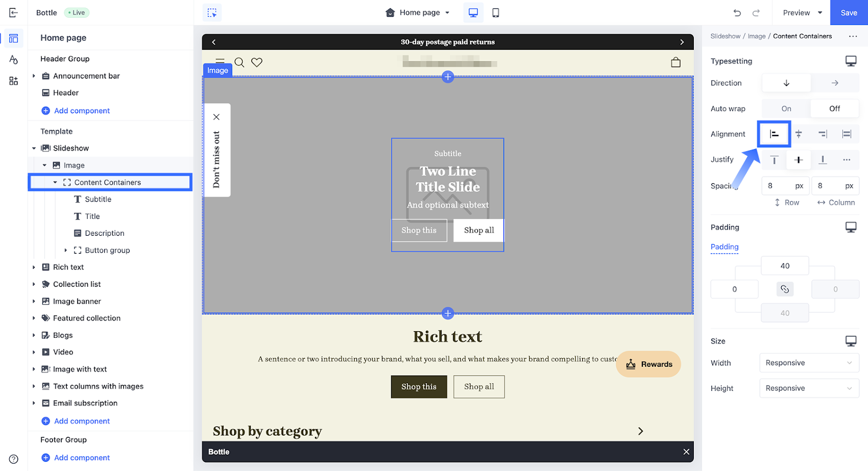868x471 pixels.
Task: Click Image in the breadcrumb
Action: (x=756, y=36)
